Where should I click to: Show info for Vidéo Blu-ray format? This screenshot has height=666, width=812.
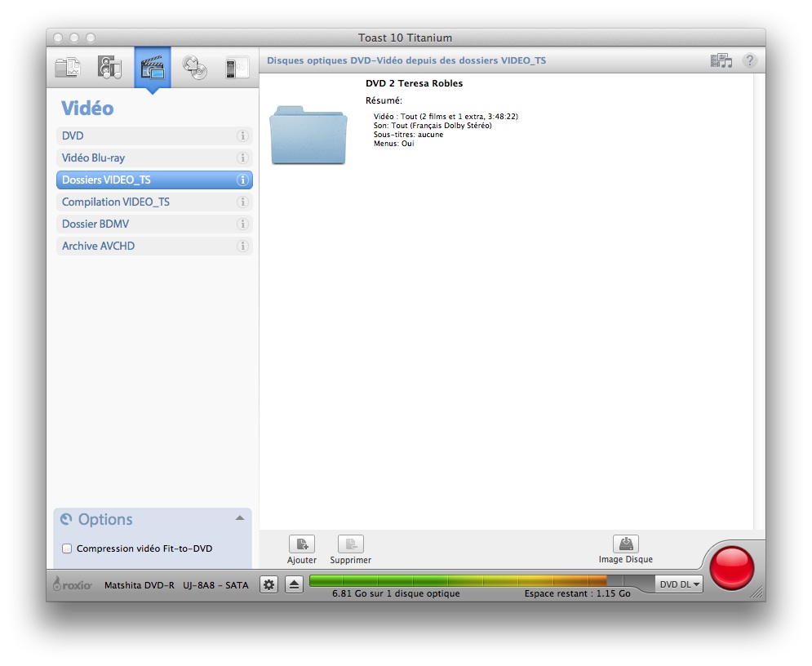pyautogui.click(x=242, y=158)
